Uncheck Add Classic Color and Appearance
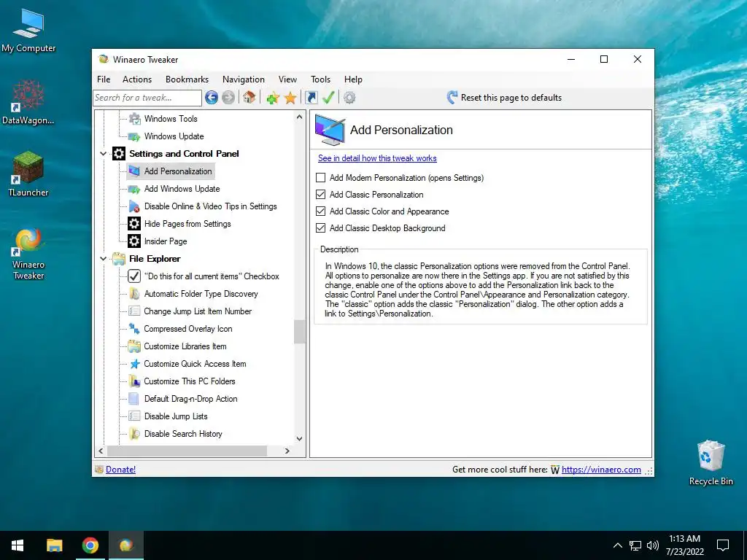The height and width of the screenshot is (560, 747). tap(321, 211)
